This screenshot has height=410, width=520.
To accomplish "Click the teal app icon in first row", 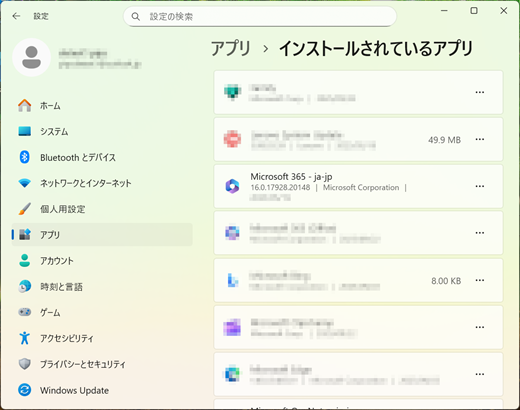I will click(x=232, y=92).
